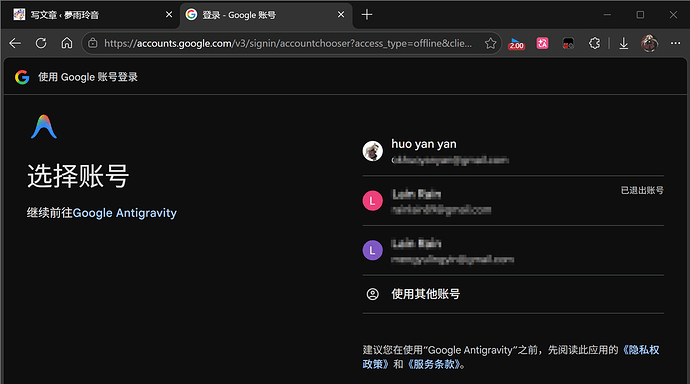Viewport: 690px width, 384px height.
Task: Click 使用其他账号 to use another account
Action: point(513,294)
